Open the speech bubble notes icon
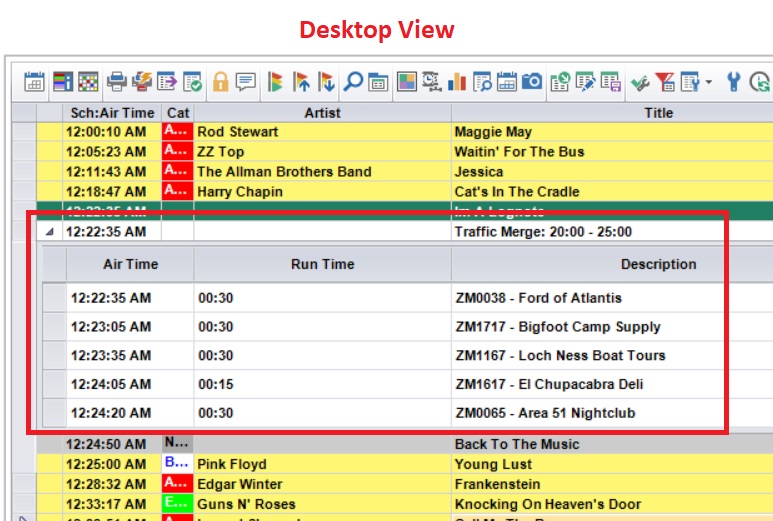Viewport: 773px width, 521px height. tap(246, 82)
